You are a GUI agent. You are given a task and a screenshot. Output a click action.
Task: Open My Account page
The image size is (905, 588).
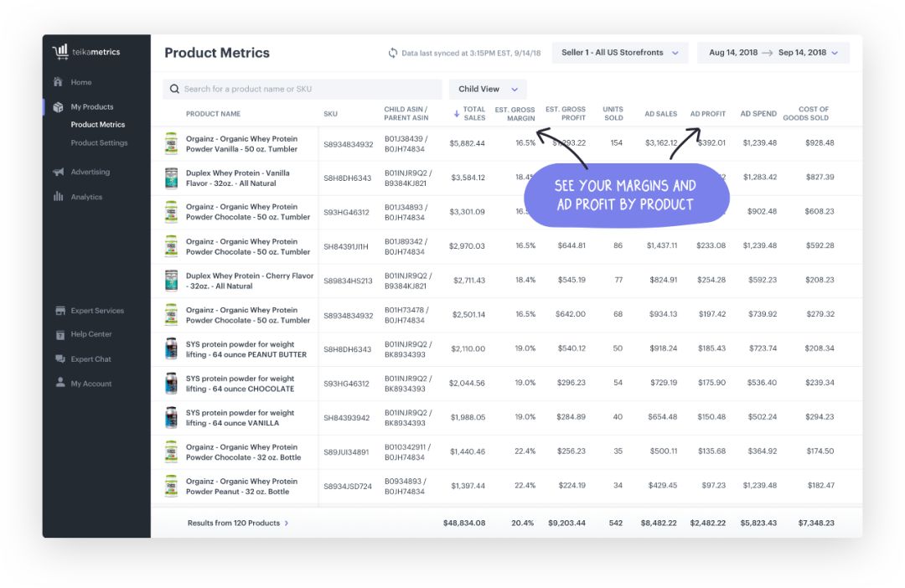[x=91, y=384]
